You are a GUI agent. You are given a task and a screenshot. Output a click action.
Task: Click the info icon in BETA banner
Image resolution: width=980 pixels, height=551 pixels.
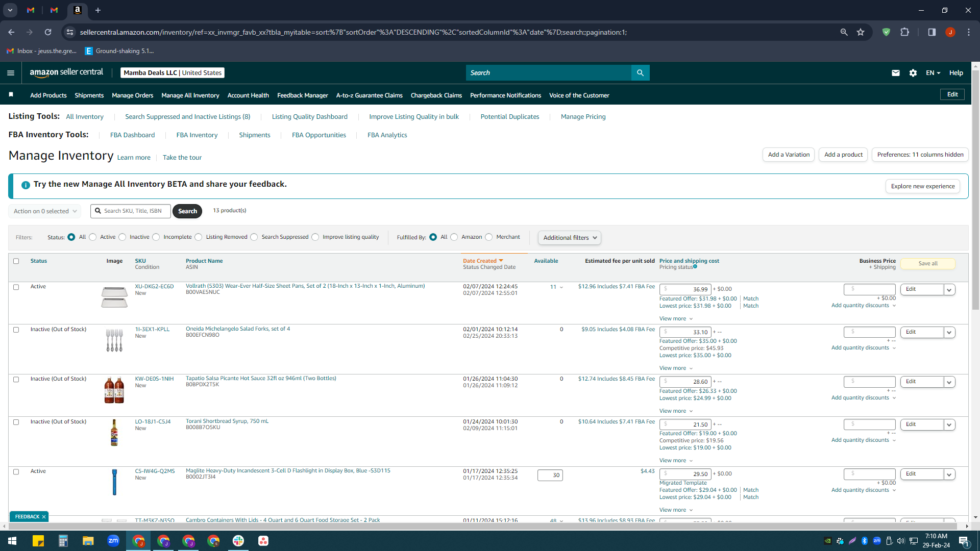point(26,185)
